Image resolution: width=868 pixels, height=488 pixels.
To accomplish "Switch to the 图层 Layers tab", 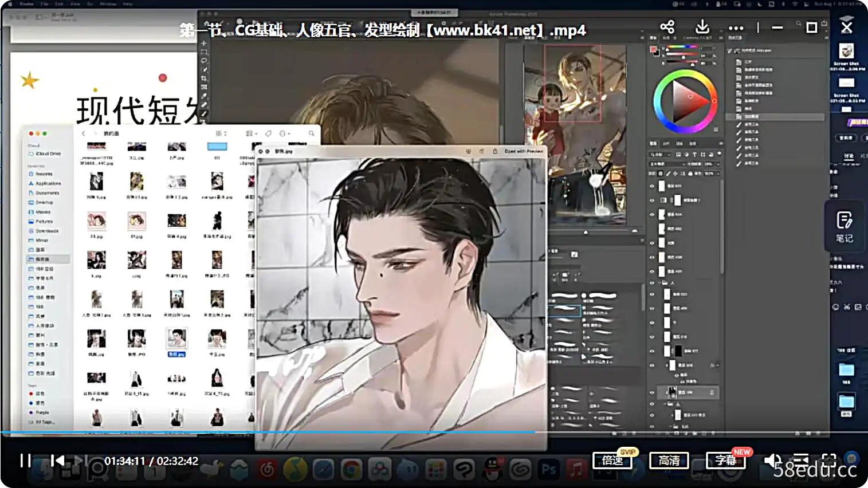I will pos(654,143).
